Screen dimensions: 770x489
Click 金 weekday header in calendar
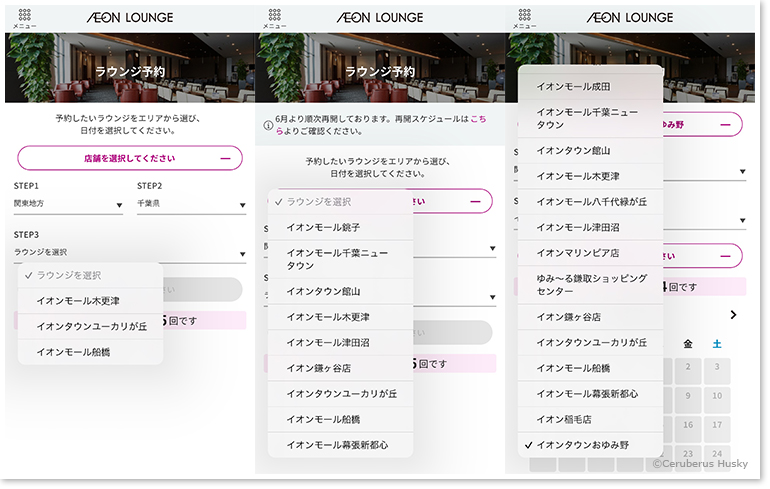click(688, 344)
